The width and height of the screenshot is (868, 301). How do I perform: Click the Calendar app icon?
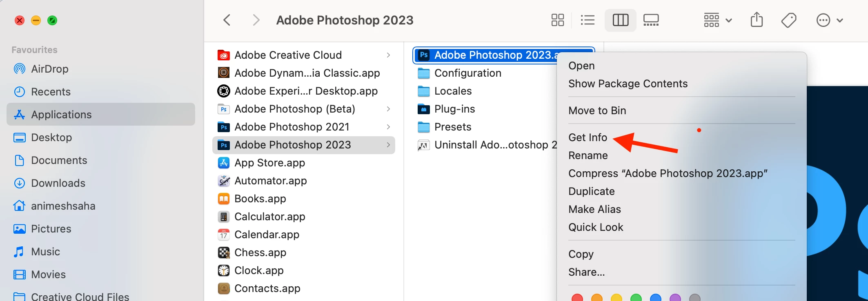224,235
